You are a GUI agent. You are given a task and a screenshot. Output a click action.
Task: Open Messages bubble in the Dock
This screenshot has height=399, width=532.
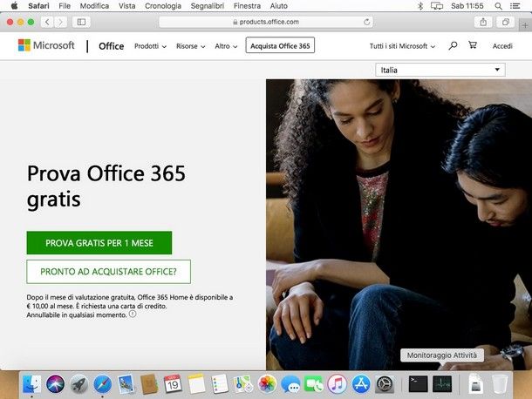tap(290, 384)
